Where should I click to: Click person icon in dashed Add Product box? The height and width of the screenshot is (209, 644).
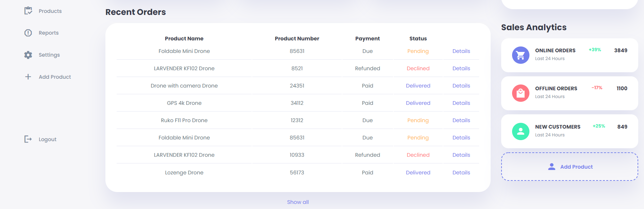pos(552,167)
